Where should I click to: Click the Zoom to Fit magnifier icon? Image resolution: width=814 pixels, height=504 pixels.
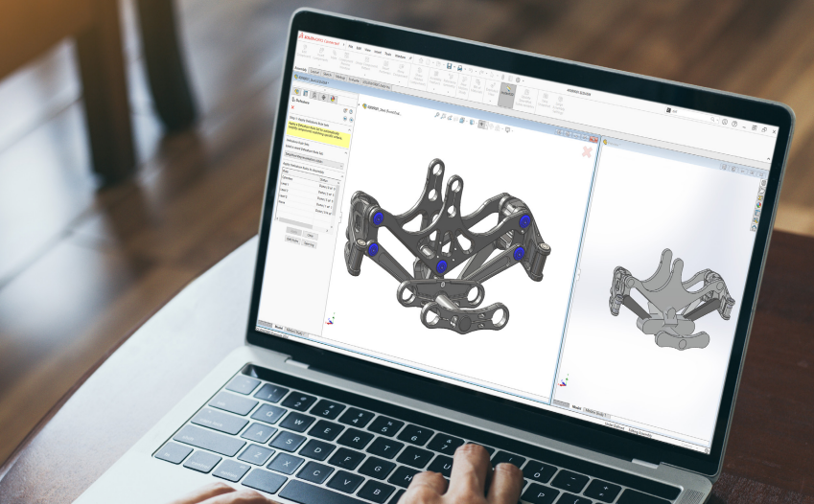coord(437,115)
